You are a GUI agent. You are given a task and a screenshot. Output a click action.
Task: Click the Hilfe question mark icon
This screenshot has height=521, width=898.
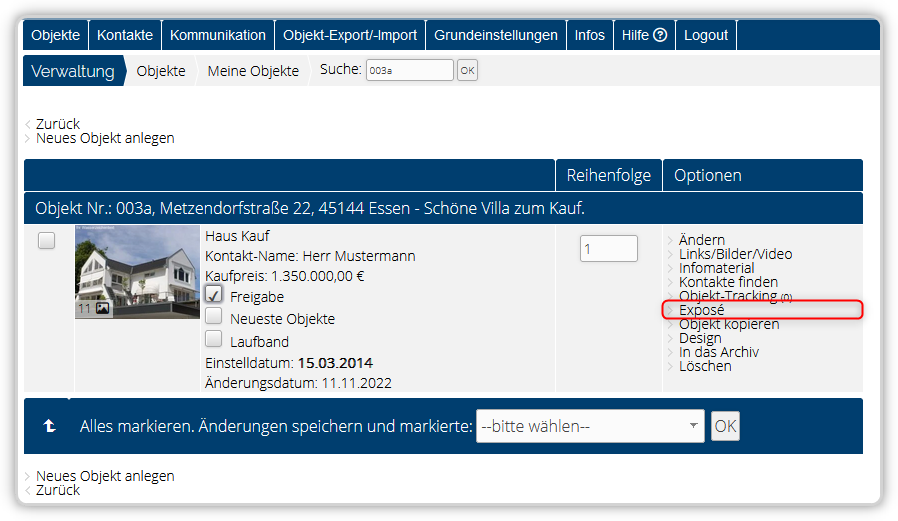(x=660, y=35)
